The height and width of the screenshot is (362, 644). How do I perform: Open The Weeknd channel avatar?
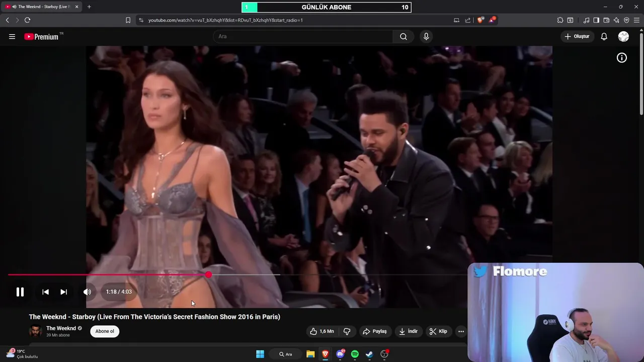[35, 331]
